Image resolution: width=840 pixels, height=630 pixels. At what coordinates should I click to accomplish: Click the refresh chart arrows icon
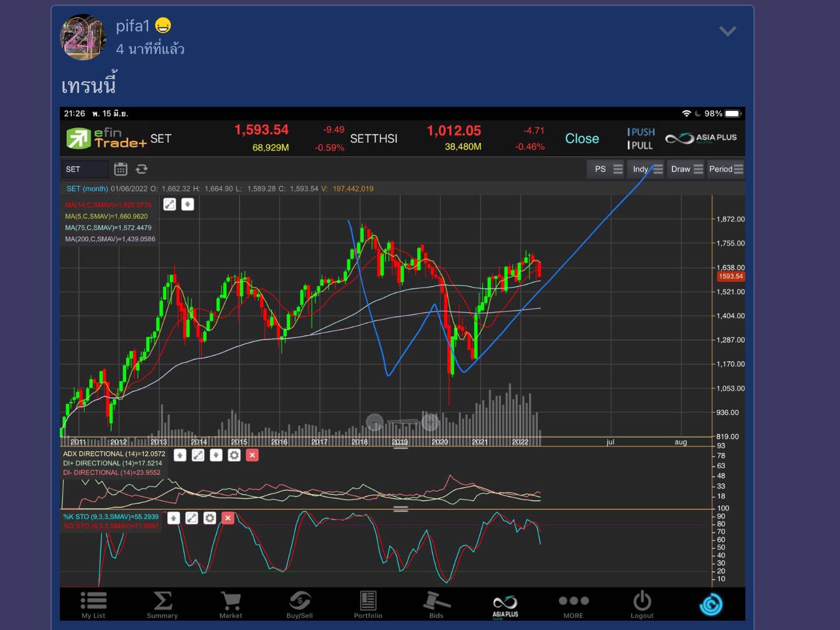pyautogui.click(x=142, y=169)
